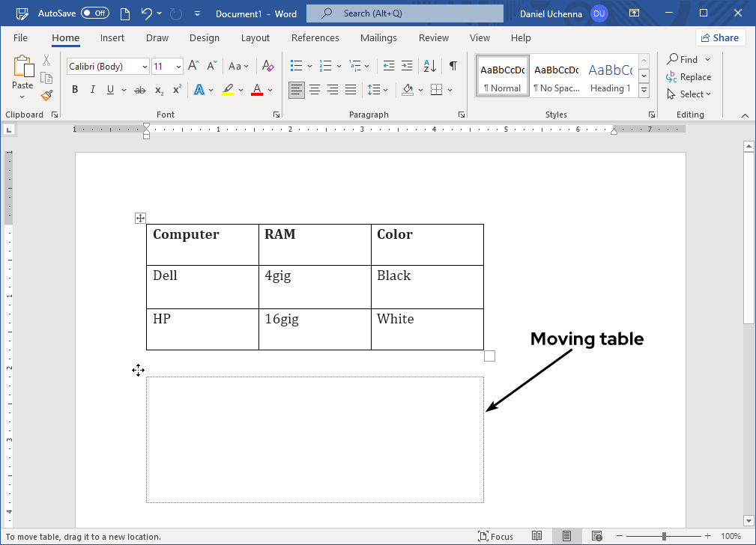Screen dimensions: 756x545
Task: Toggle Show/Hide paragraph marks
Action: pos(453,66)
